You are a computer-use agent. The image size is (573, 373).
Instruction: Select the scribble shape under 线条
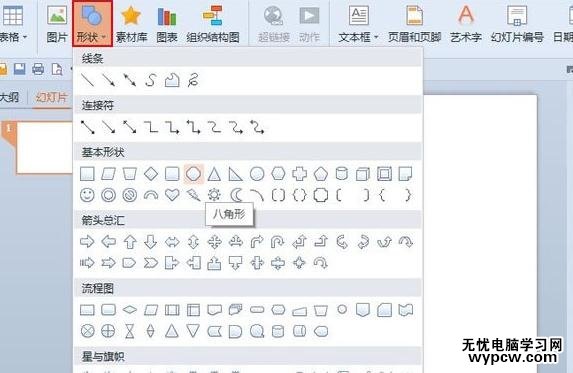(x=193, y=80)
